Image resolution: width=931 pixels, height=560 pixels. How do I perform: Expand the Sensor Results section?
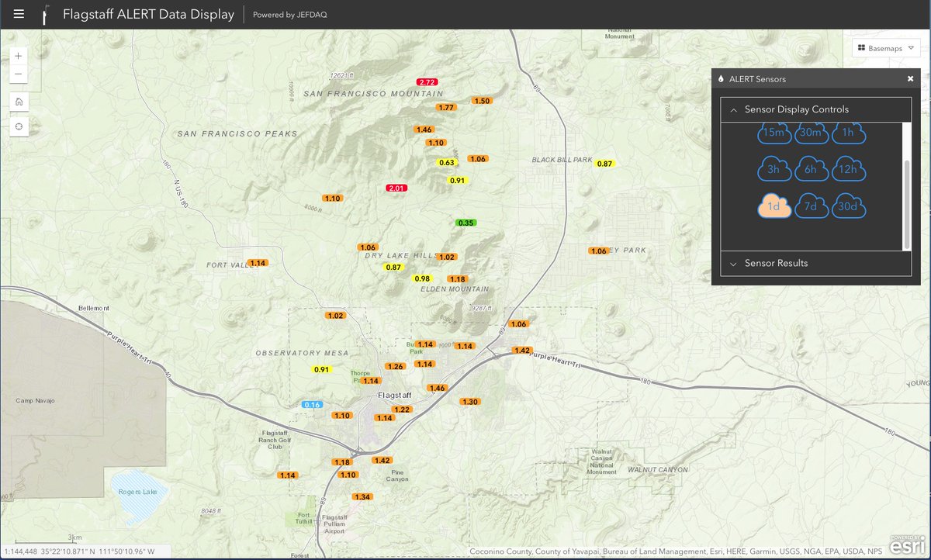click(x=733, y=264)
